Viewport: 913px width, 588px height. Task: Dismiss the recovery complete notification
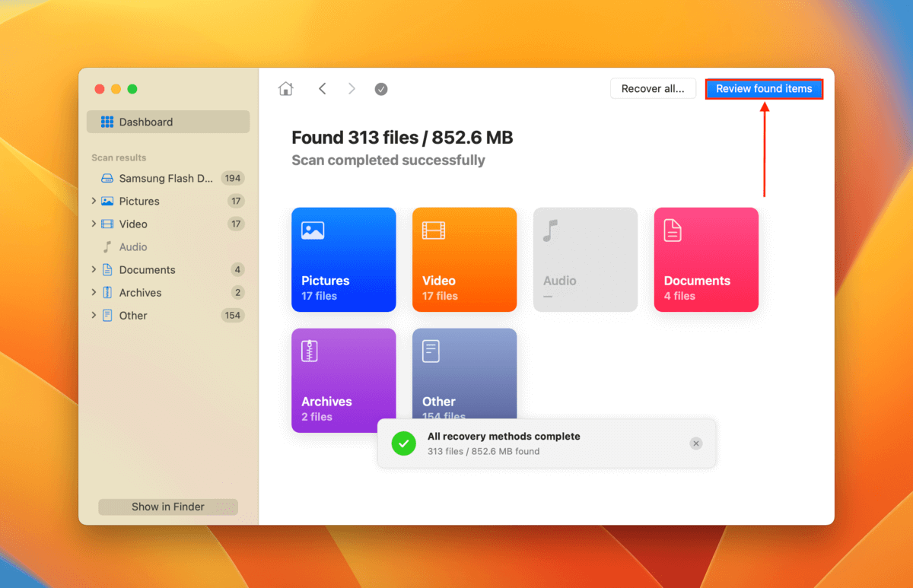(x=696, y=443)
